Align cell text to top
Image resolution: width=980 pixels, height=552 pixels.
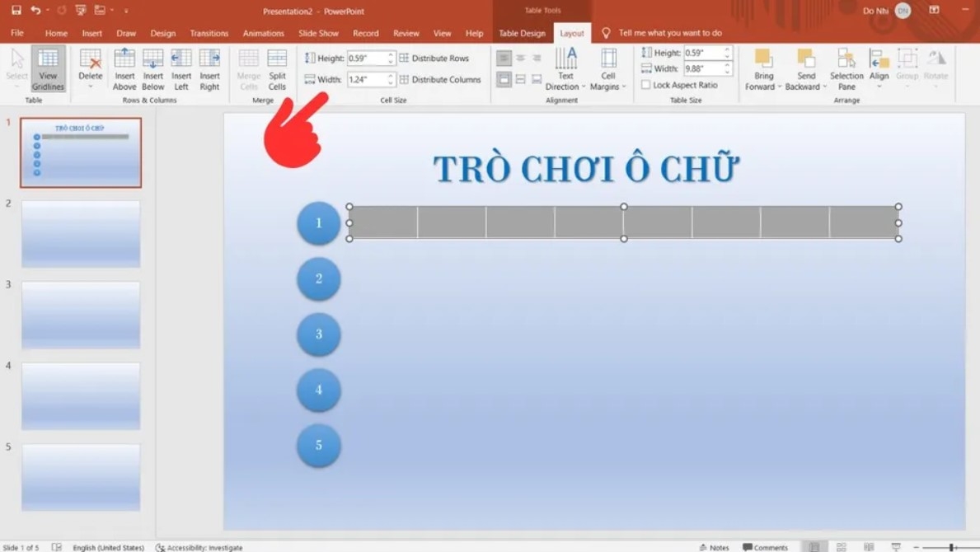504,79
